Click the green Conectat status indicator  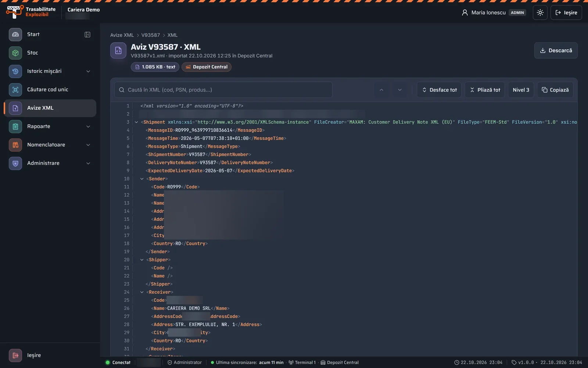pos(108,362)
